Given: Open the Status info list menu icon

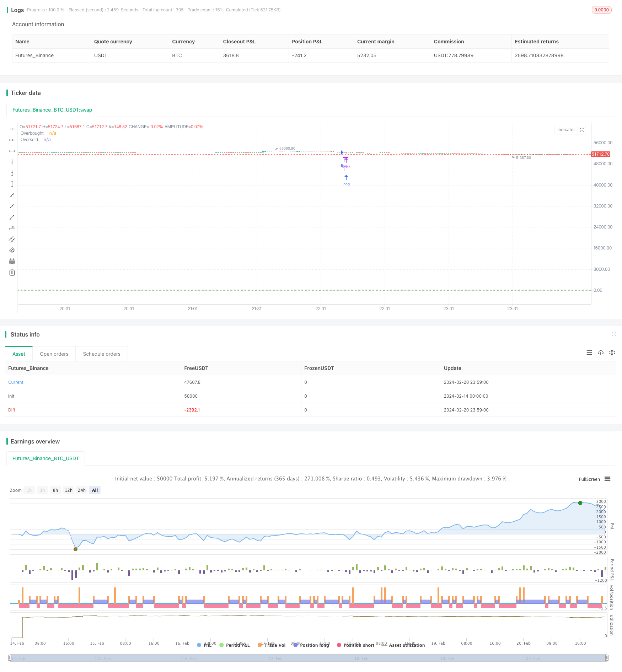Looking at the screenshot, I should click(x=589, y=353).
